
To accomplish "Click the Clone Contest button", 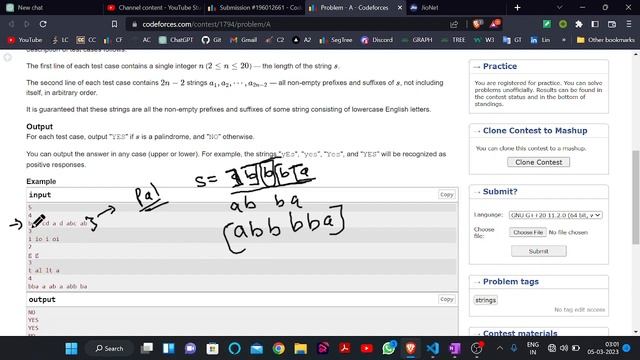I will pyautogui.click(x=538, y=162).
